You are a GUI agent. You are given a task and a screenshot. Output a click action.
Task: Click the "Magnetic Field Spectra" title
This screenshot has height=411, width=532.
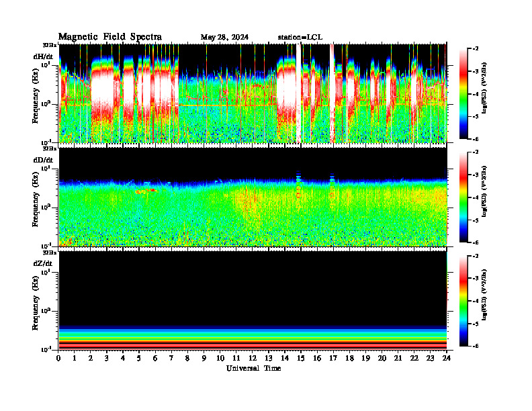click(x=110, y=37)
